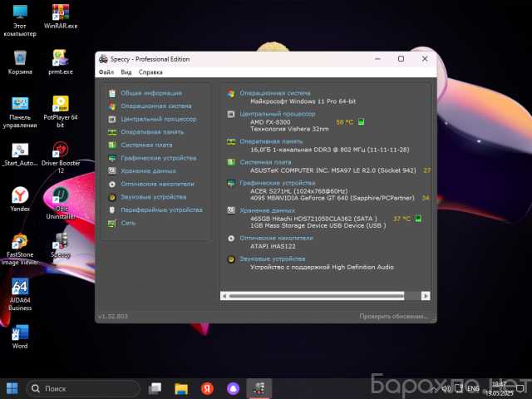
Task: Open Task View on the taskbar
Action: pos(155,389)
